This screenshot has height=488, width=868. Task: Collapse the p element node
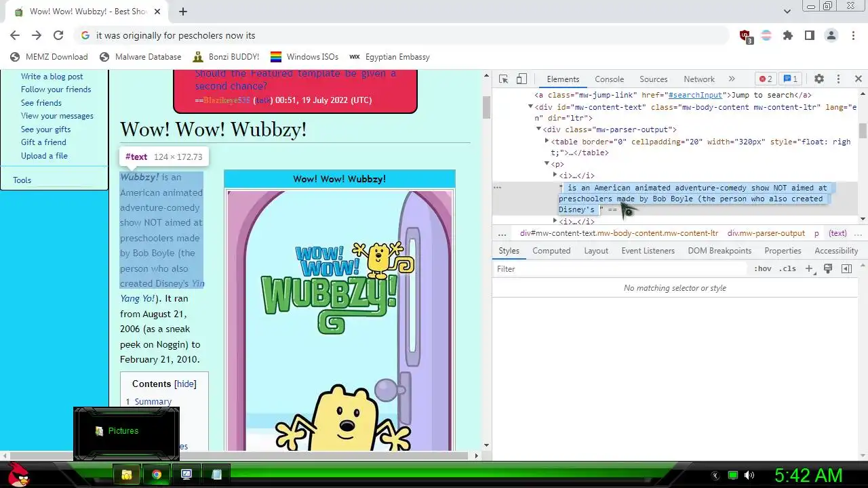click(547, 163)
